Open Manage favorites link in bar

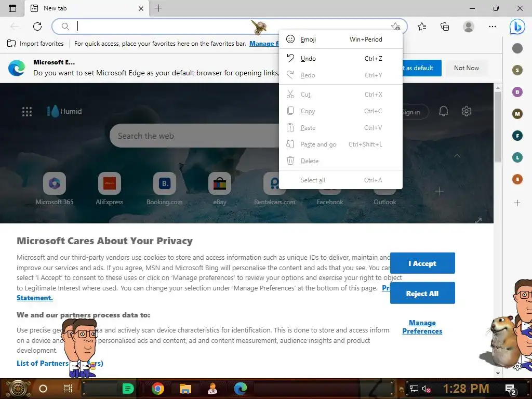pyautogui.click(x=264, y=44)
